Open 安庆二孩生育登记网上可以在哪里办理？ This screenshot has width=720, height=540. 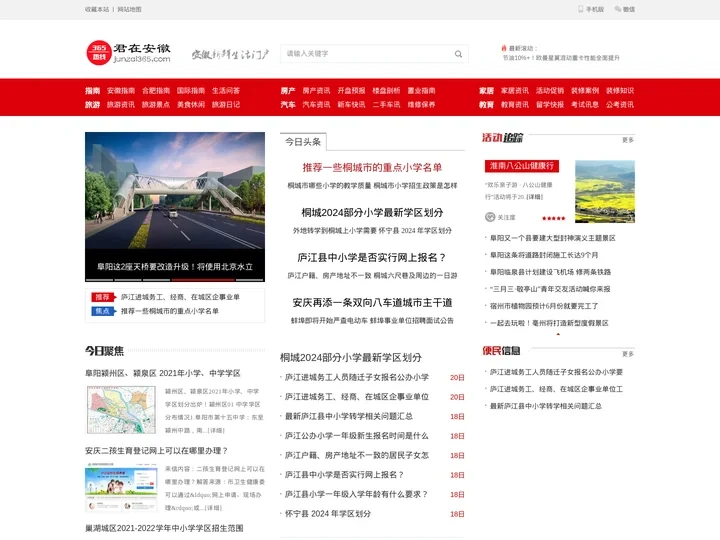[x=157, y=451]
